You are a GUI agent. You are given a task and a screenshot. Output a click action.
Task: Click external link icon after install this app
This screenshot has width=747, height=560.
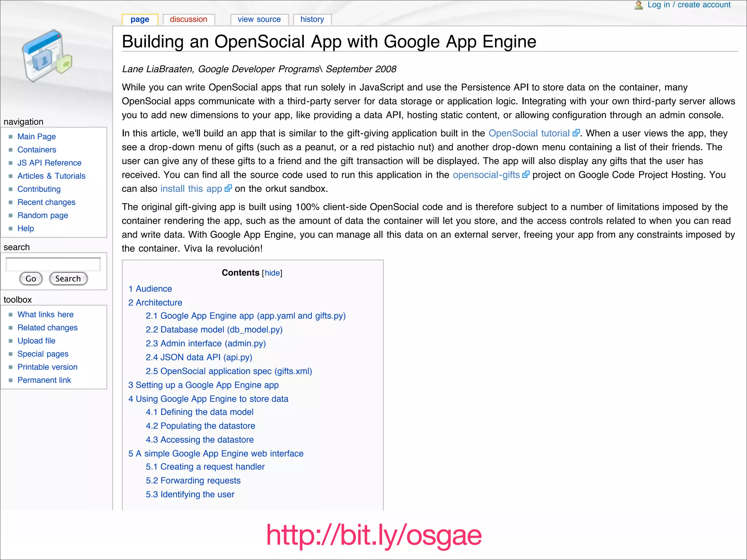pos(228,188)
